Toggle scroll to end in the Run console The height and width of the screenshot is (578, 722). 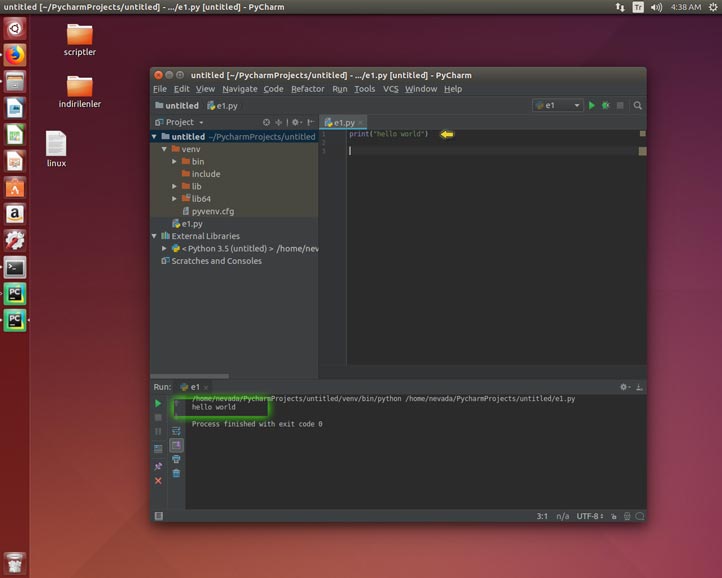coord(176,445)
